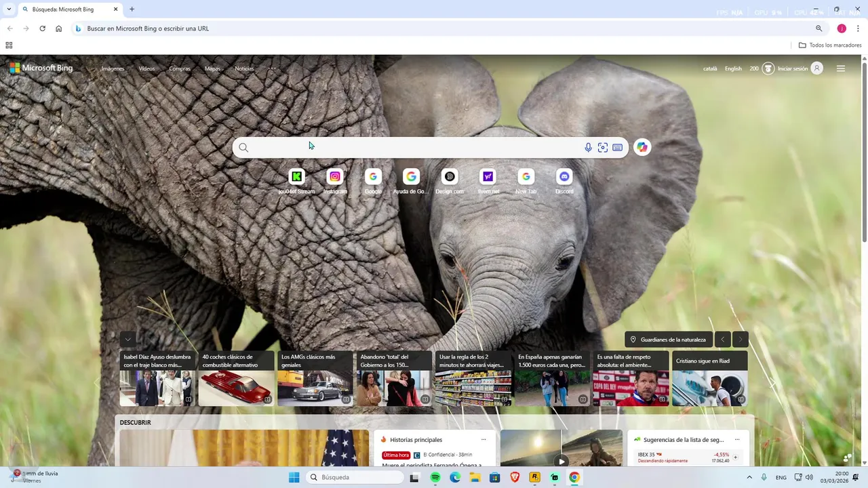Image resolution: width=868 pixels, height=488 pixels.
Task: Launch Brave browser from the taskbar
Action: coord(515,478)
